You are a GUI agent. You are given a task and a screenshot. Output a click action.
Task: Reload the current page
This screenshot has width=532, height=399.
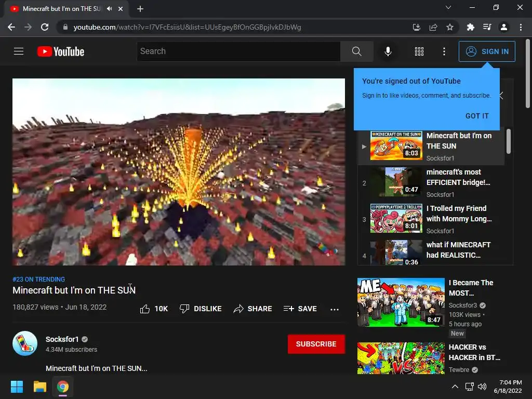(x=45, y=27)
